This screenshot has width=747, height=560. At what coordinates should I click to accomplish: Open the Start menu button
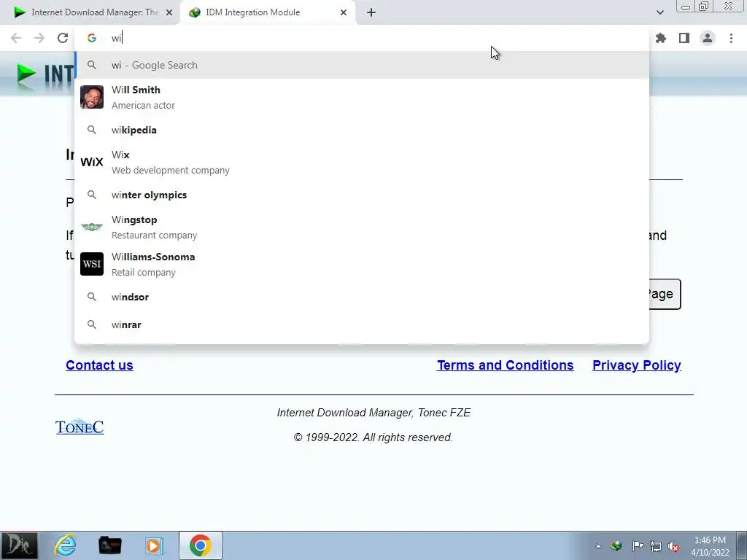pos(19,545)
